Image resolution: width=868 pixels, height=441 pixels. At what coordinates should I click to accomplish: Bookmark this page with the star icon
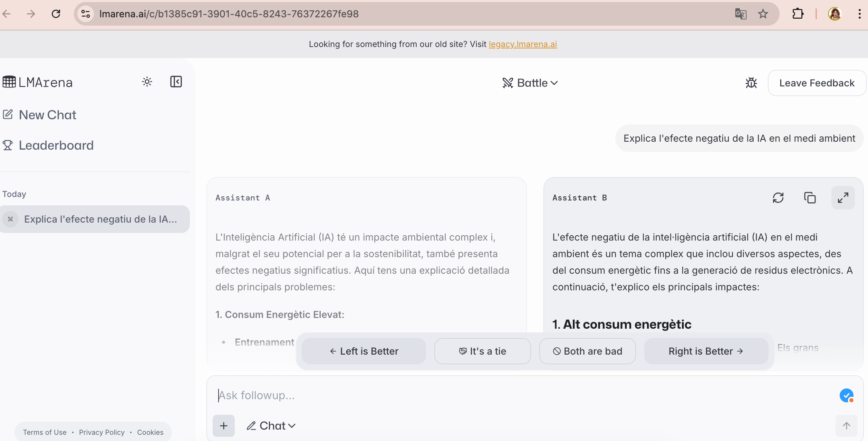[763, 14]
